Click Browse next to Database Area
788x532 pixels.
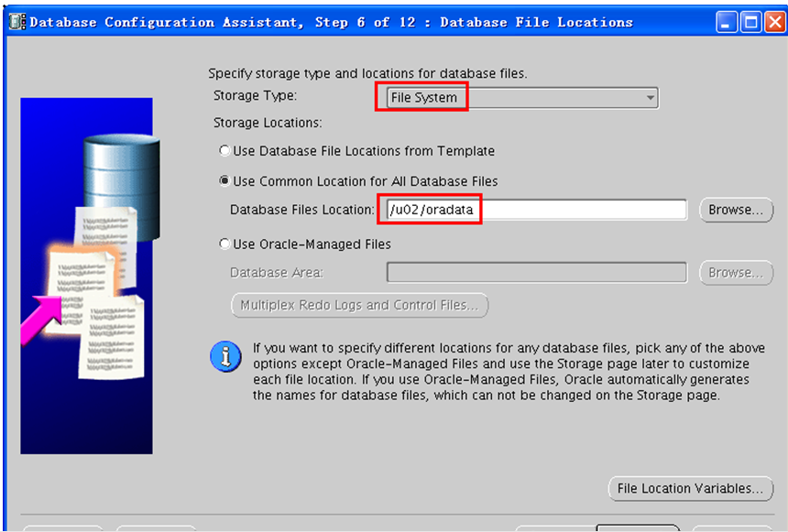(x=736, y=273)
